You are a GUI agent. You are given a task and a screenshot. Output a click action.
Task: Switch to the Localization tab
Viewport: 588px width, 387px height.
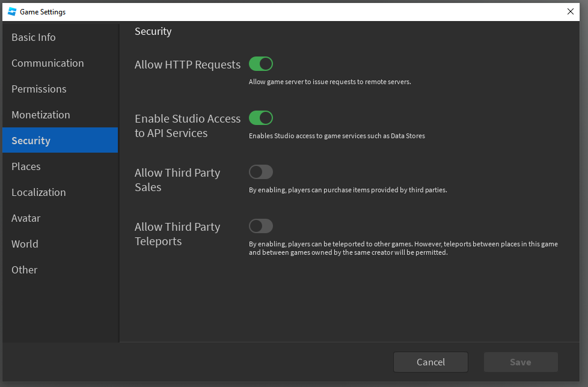click(x=60, y=192)
